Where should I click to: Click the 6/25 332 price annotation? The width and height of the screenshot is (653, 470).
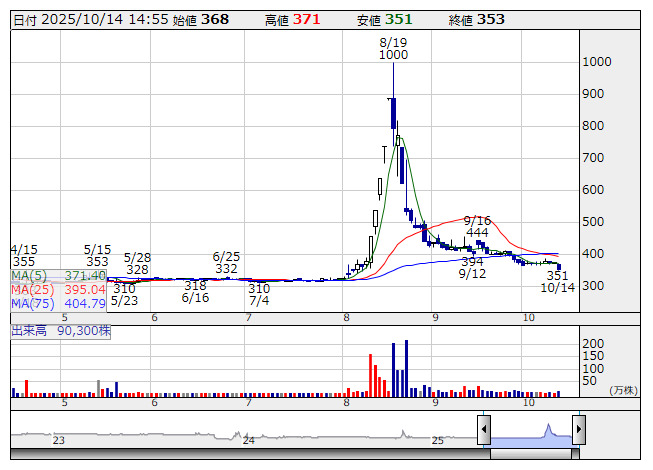click(x=226, y=262)
